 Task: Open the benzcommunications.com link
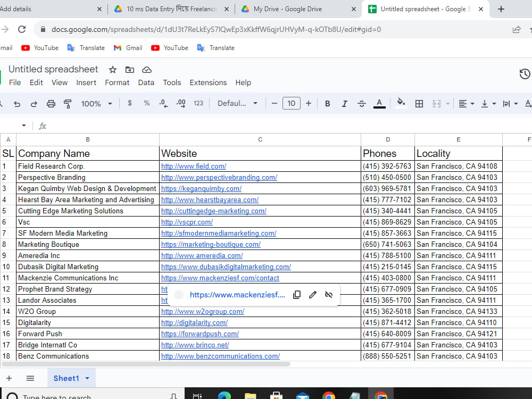click(221, 356)
